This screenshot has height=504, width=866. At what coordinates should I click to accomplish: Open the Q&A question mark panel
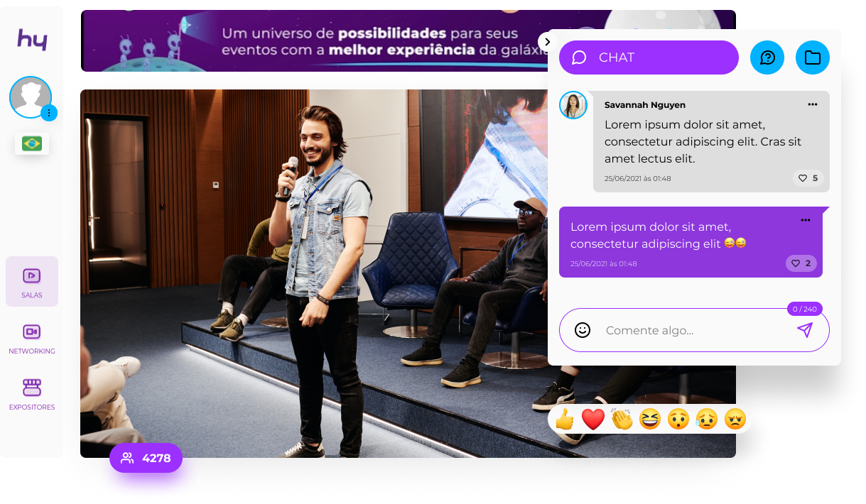click(767, 57)
